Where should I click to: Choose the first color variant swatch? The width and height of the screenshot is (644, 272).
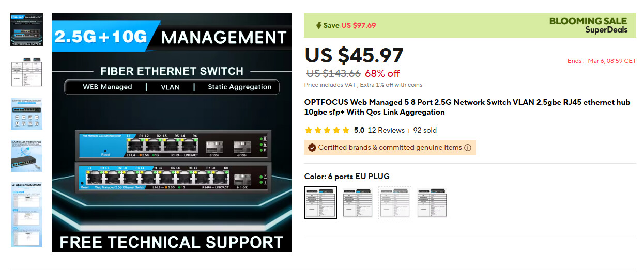point(320,203)
